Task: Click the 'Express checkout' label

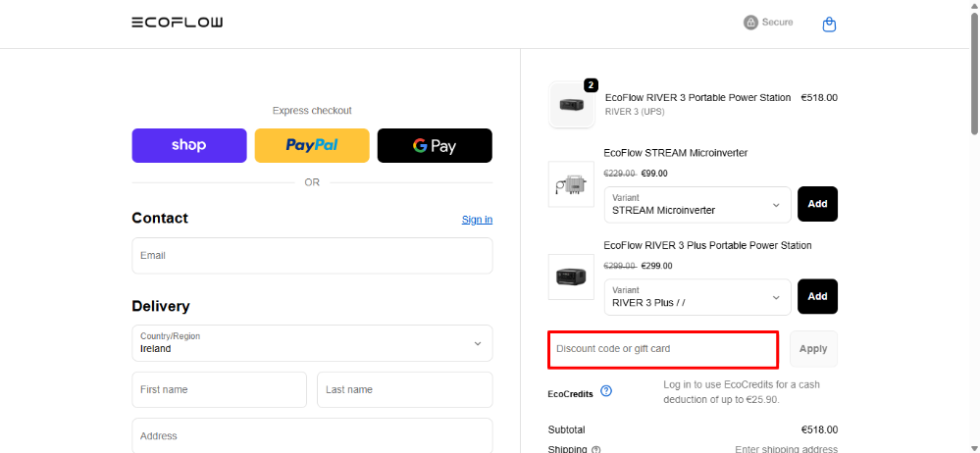Action: click(312, 111)
